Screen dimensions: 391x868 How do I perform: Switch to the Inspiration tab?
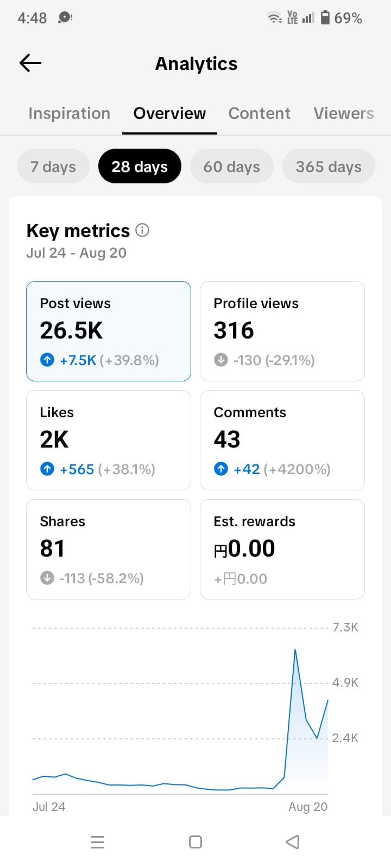(x=70, y=113)
